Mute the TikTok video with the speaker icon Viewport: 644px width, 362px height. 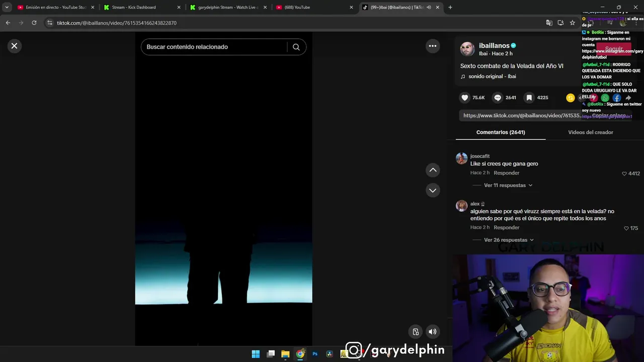point(432,331)
